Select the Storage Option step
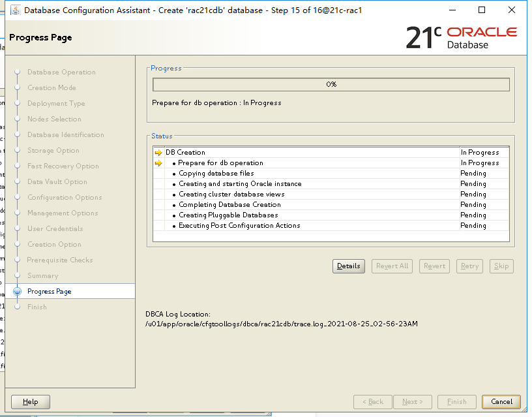The width and height of the screenshot is (532, 417). (x=53, y=150)
